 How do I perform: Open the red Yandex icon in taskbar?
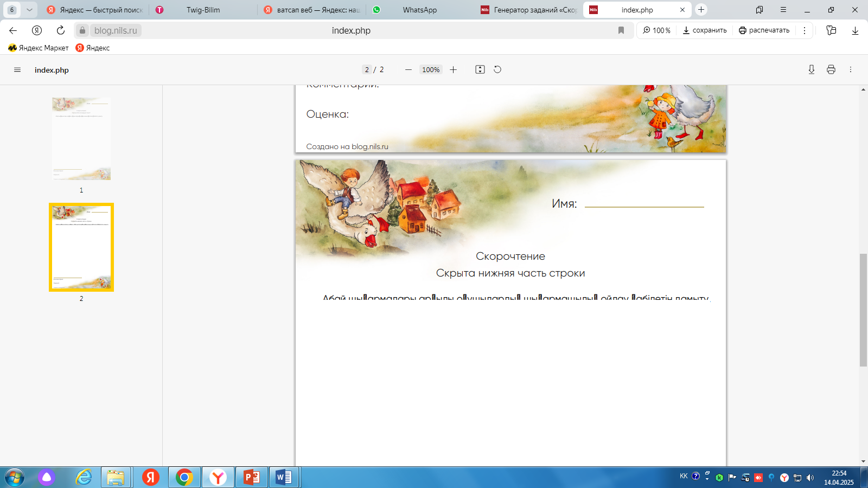pyautogui.click(x=150, y=477)
